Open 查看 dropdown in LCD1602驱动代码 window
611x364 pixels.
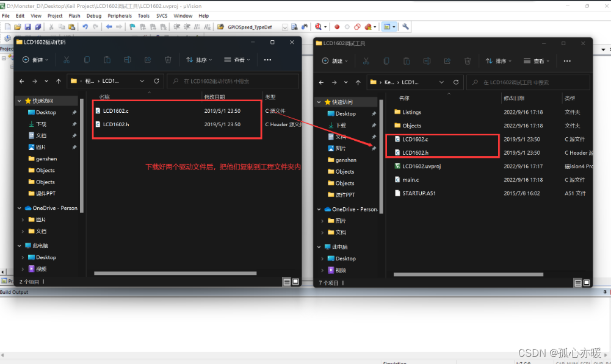click(237, 60)
